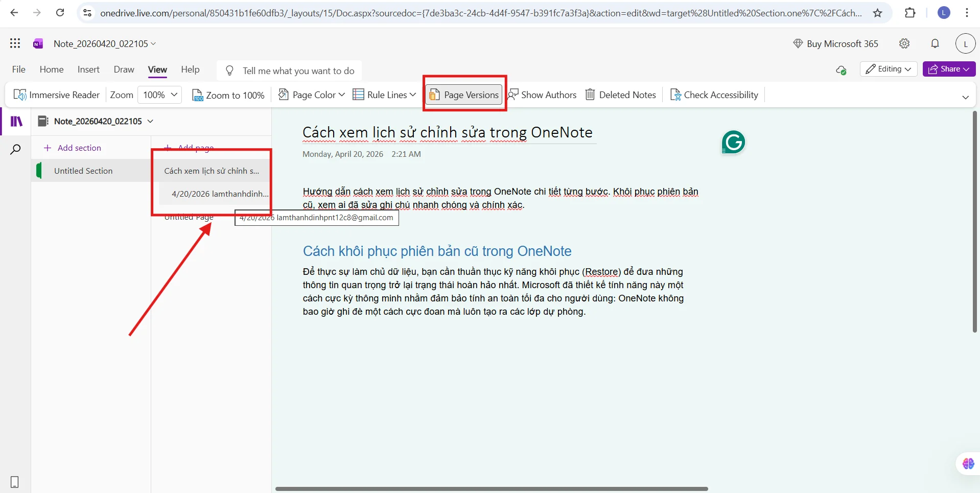Open the Share dropdown button

pos(949,69)
